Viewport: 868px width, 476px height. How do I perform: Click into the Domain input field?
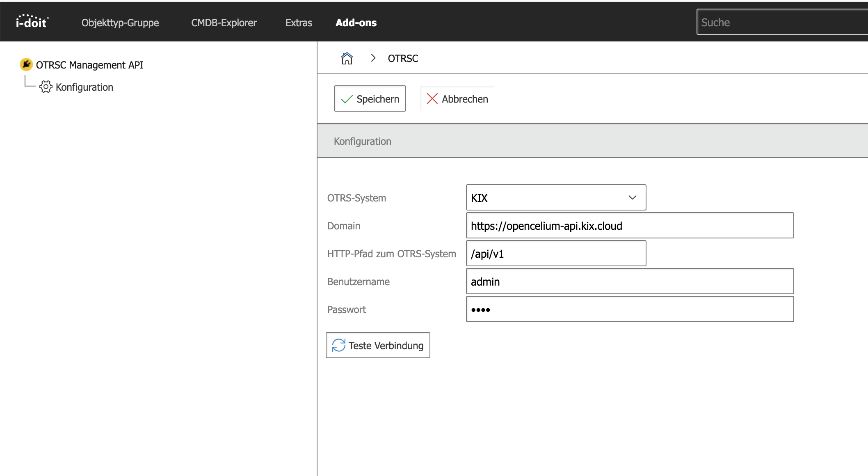pyautogui.click(x=630, y=225)
